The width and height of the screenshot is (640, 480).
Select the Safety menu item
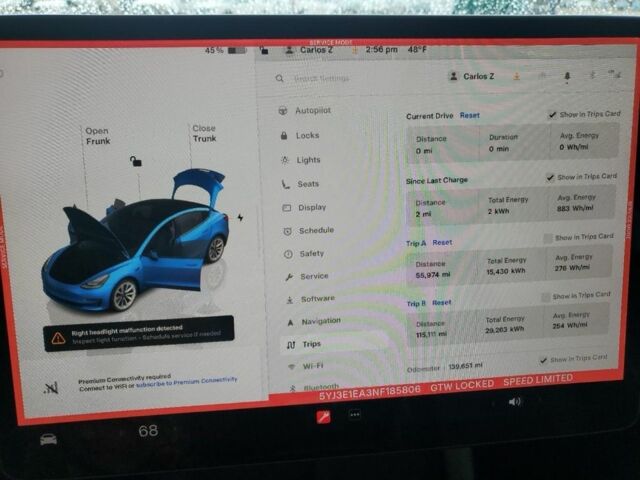(x=304, y=253)
